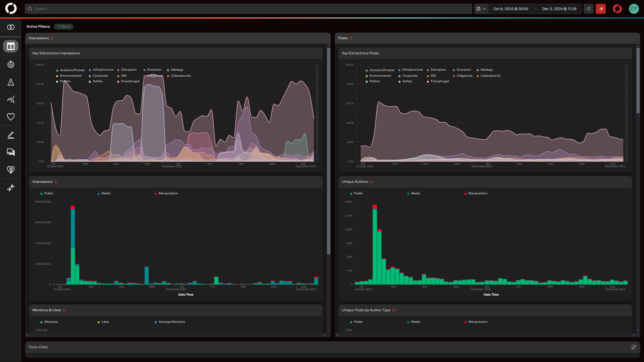This screenshot has height=362, width=644.
Task: Open the radar target sidebar icon
Action: pyautogui.click(x=11, y=64)
